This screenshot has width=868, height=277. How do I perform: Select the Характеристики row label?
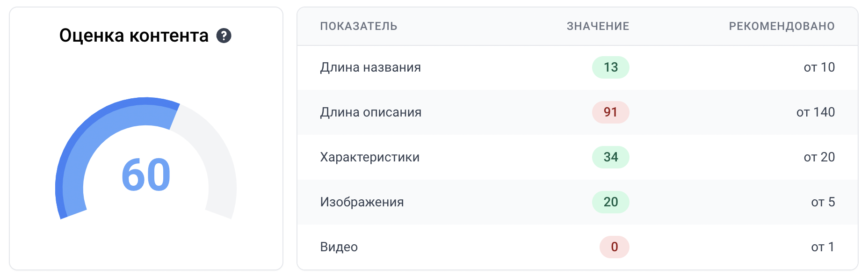point(370,157)
